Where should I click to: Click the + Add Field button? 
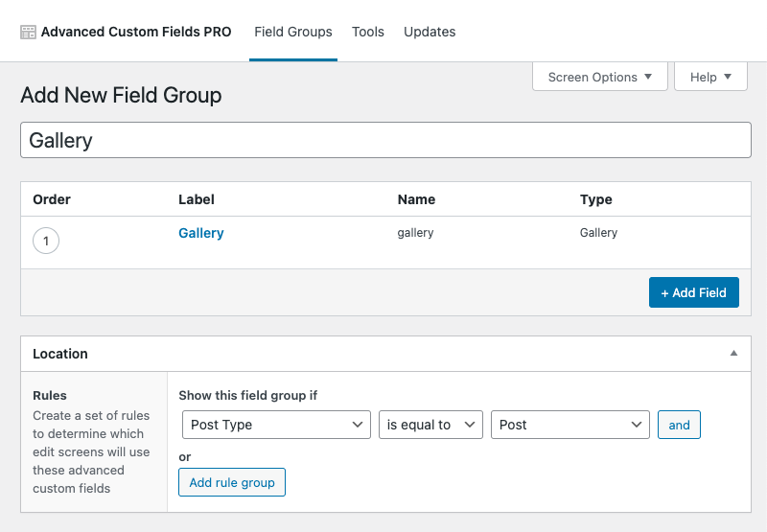693,292
